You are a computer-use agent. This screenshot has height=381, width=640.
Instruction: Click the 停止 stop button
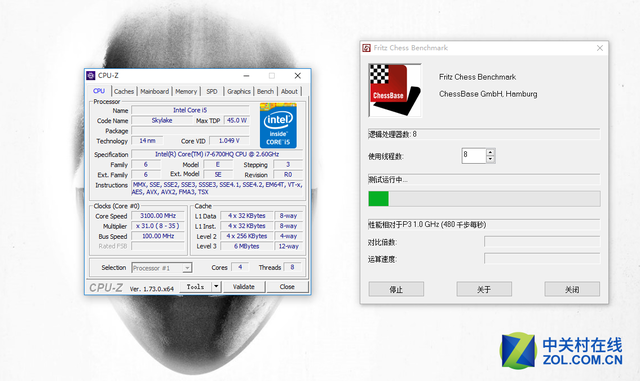pyautogui.click(x=396, y=289)
